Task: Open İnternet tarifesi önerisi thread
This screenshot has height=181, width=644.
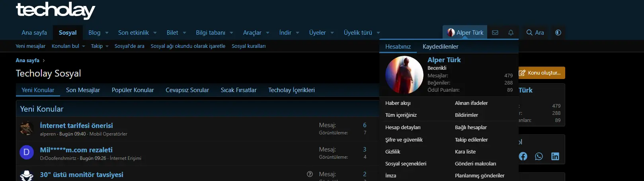Action: 76,126
